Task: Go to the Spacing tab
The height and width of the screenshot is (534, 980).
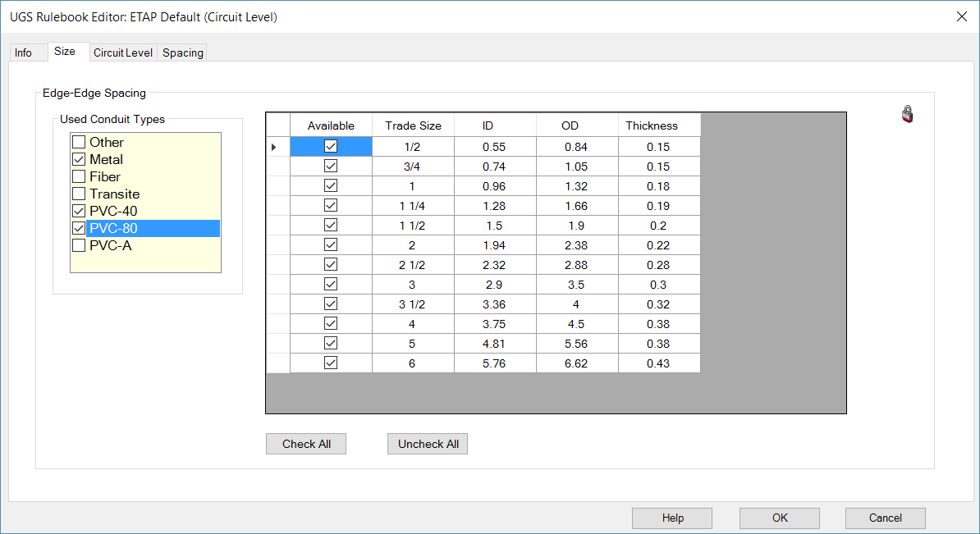Action: pyautogui.click(x=182, y=52)
